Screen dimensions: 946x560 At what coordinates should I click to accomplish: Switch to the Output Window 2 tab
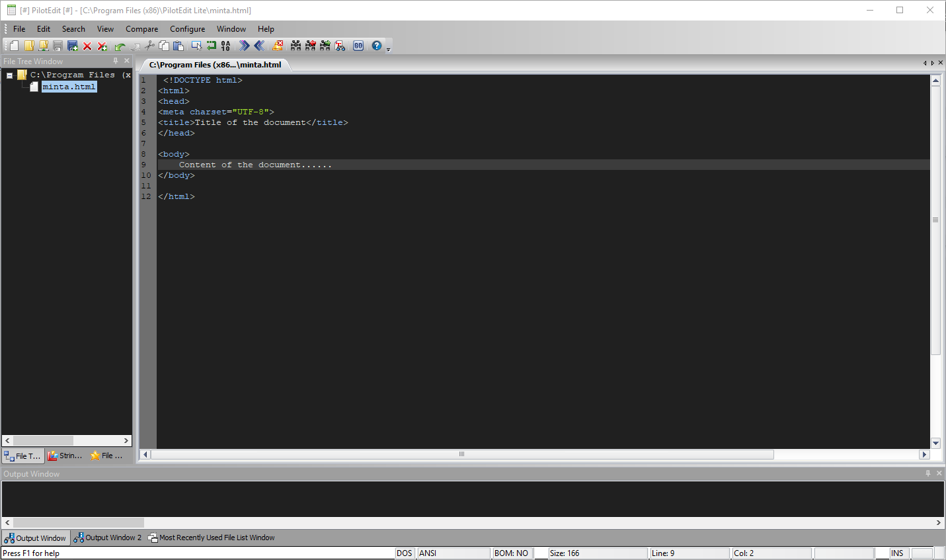108,538
